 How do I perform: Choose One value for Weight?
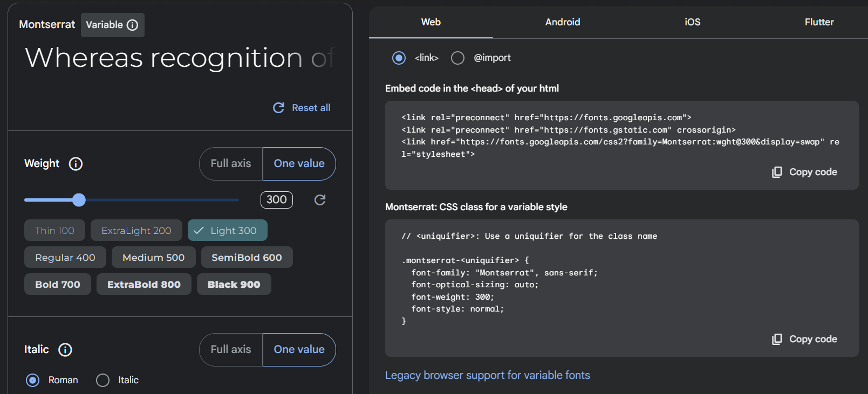click(299, 164)
